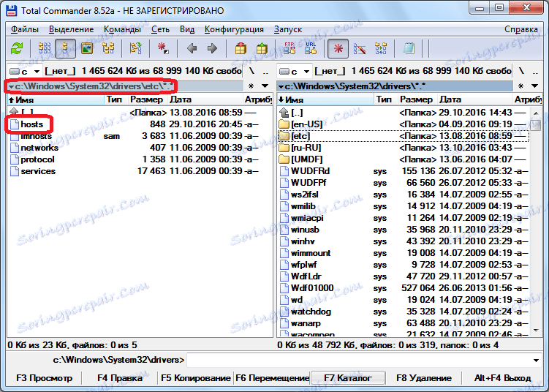Click the Pack files gift box icon
Image resolution: width=549 pixels, height=392 pixels.
241,48
